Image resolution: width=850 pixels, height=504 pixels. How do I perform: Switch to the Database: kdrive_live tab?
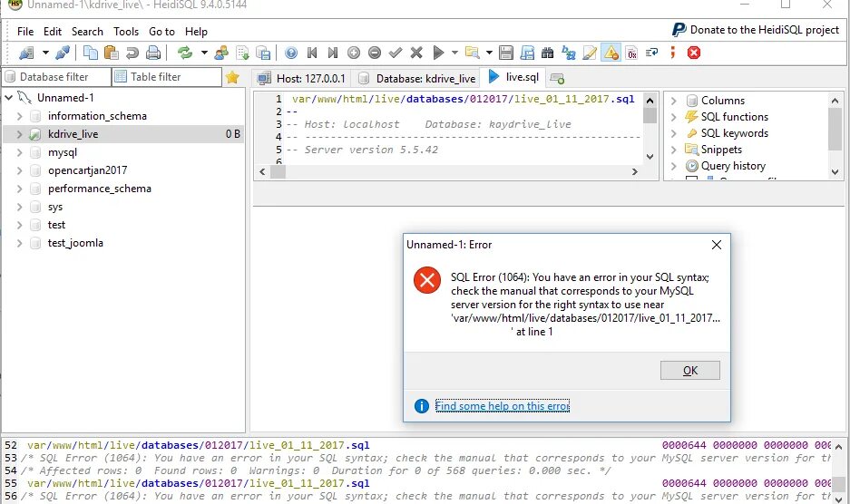(417, 78)
